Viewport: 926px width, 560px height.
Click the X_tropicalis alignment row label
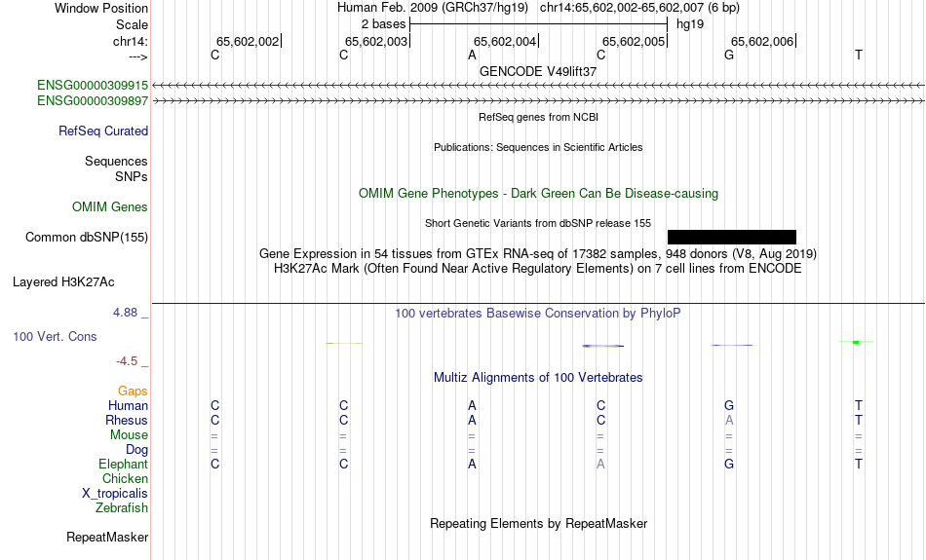tap(115, 494)
